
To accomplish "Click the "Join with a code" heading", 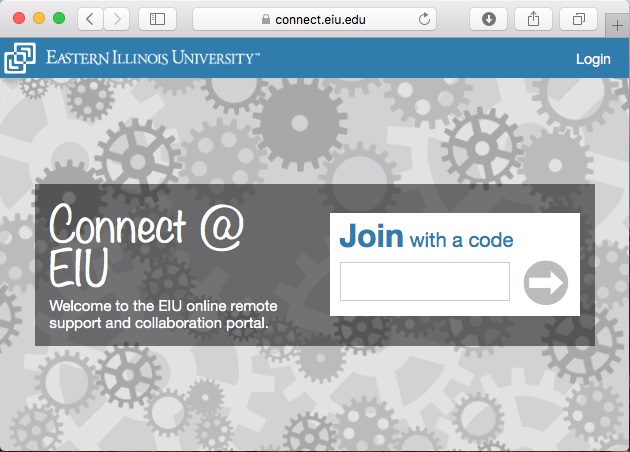I will coord(426,238).
